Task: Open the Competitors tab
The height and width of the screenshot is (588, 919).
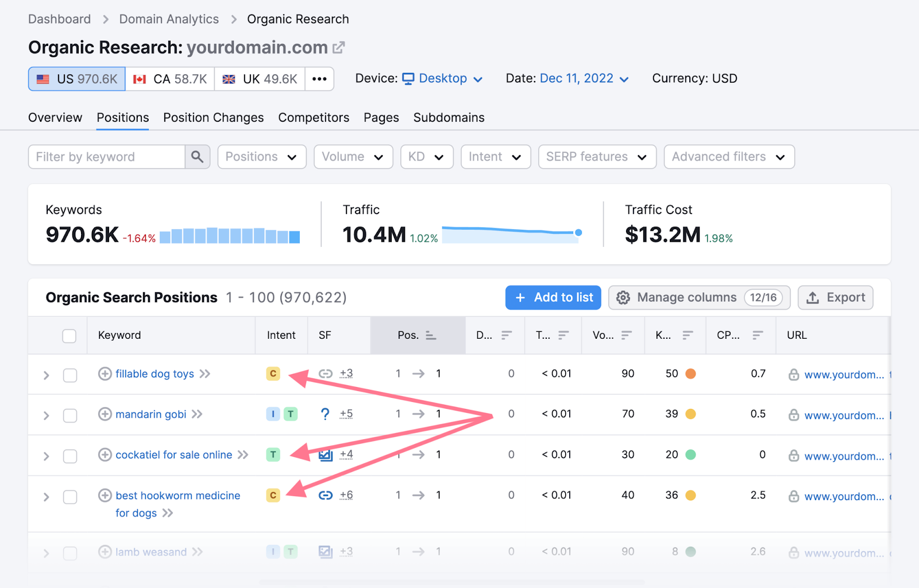Action: [314, 117]
